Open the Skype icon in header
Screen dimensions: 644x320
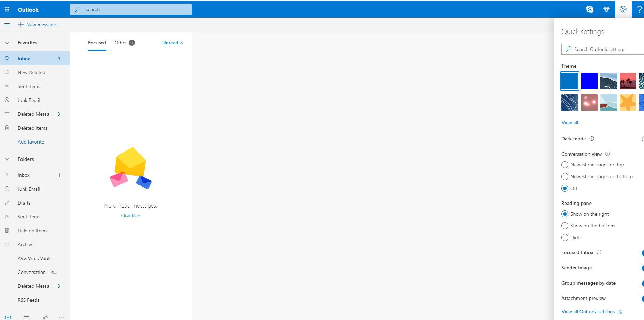(x=590, y=9)
